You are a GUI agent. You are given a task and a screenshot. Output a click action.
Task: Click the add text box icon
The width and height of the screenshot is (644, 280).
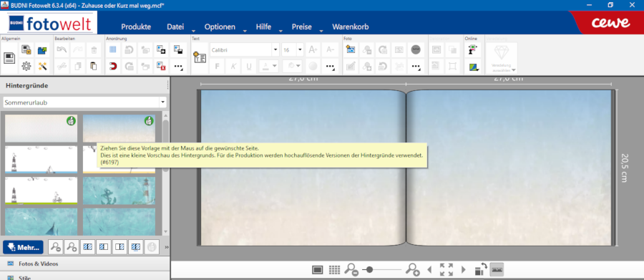200,58
